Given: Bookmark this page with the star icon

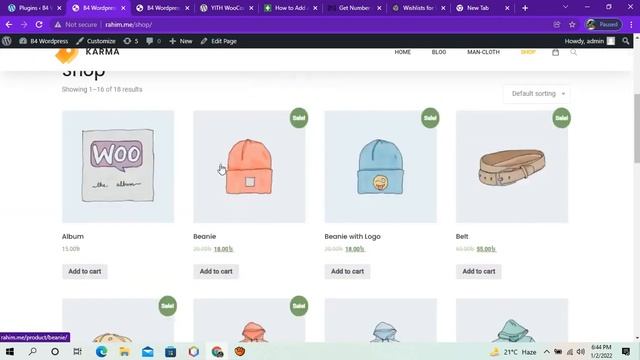Looking at the screenshot, I should click(x=572, y=24).
